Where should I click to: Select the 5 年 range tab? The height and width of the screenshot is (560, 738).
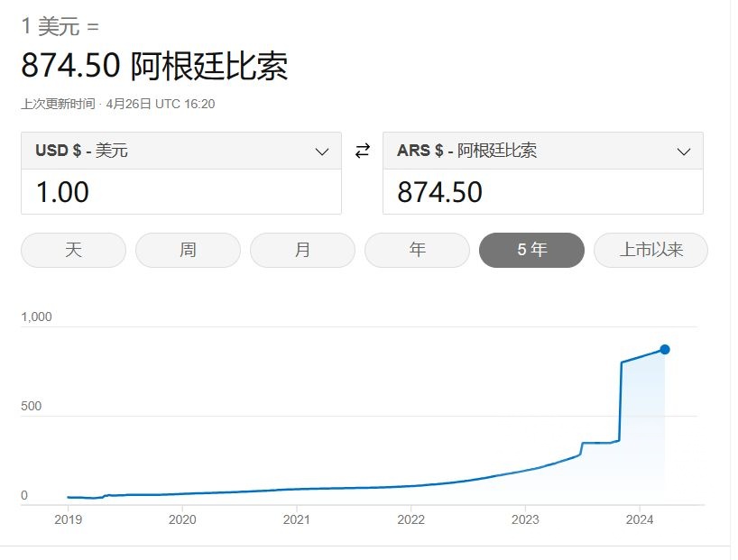coord(532,250)
